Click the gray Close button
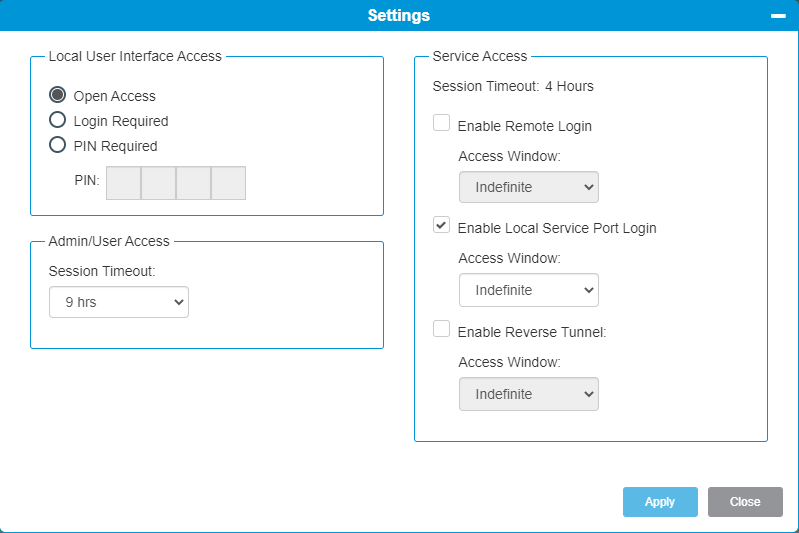799x533 pixels. pyautogui.click(x=745, y=502)
